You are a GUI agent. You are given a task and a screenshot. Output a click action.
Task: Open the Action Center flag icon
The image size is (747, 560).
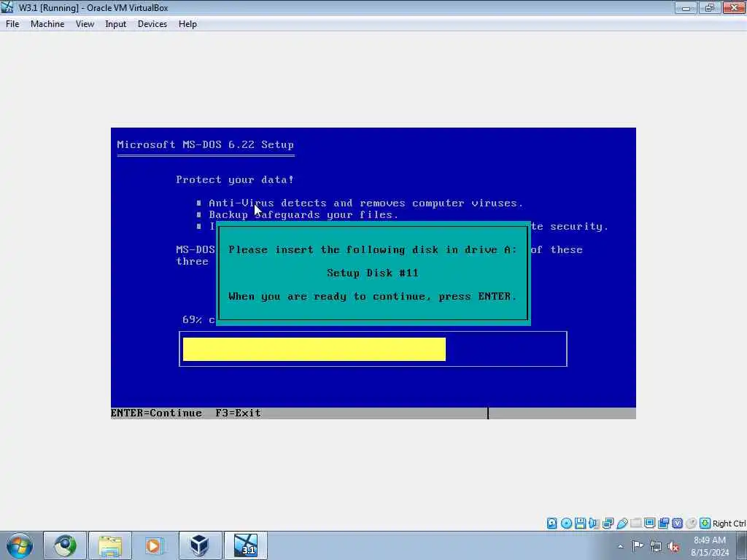(x=638, y=546)
